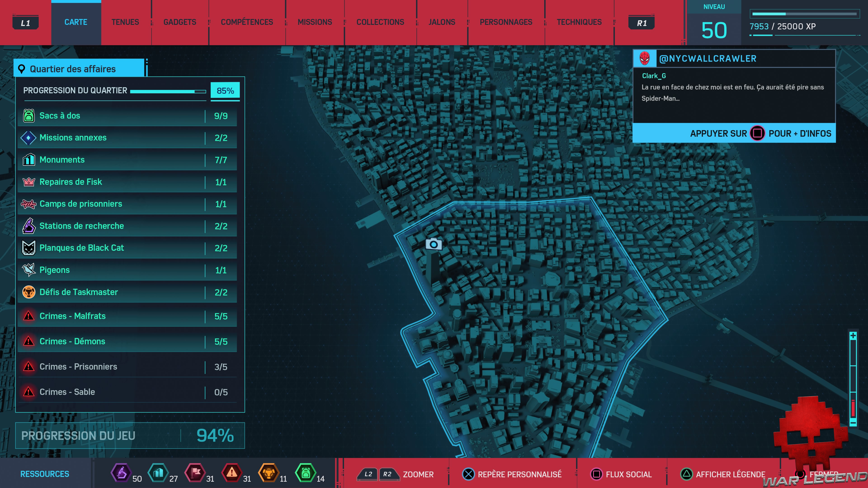
Task: Click the Flux social square prompt
Action: [x=596, y=474]
